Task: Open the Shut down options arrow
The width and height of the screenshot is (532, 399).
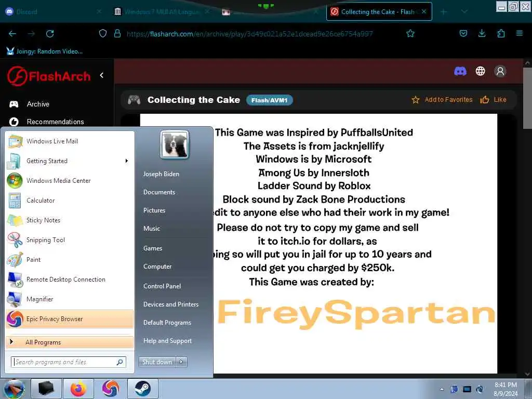Action: 181,362
